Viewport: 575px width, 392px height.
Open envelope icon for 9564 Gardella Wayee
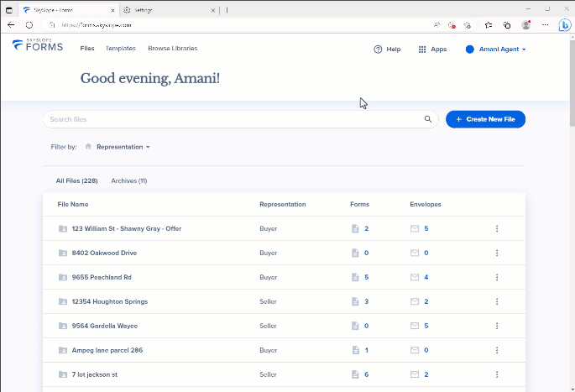click(x=415, y=326)
